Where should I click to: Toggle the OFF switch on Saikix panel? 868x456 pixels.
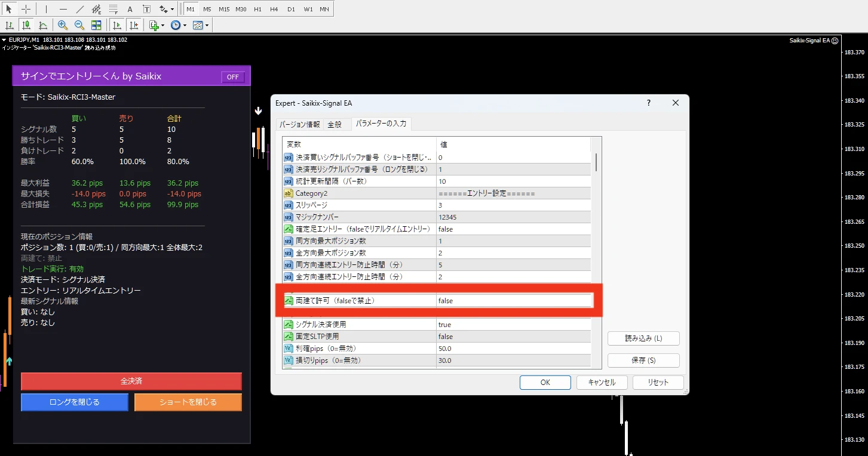[232, 77]
